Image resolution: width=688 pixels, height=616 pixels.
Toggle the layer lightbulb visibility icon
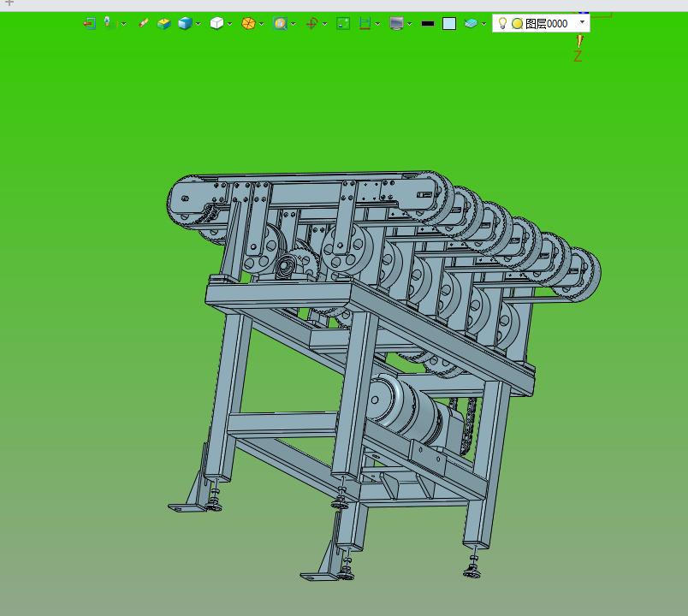[x=503, y=23]
